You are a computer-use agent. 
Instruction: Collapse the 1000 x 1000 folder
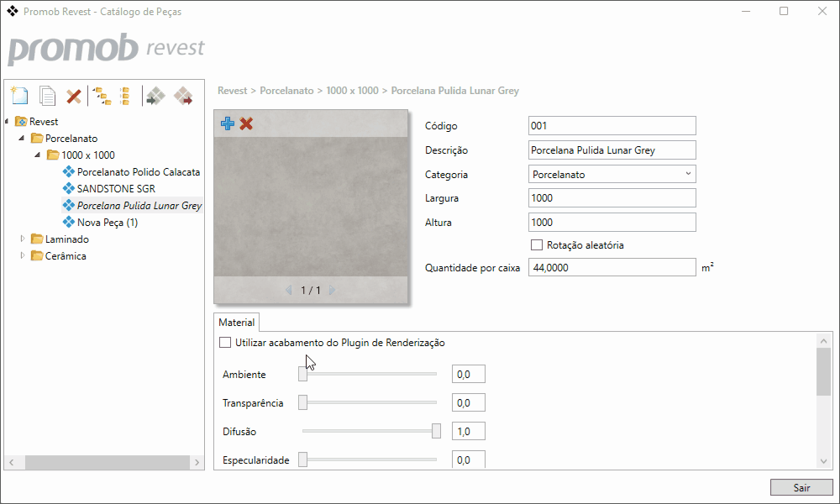point(37,155)
